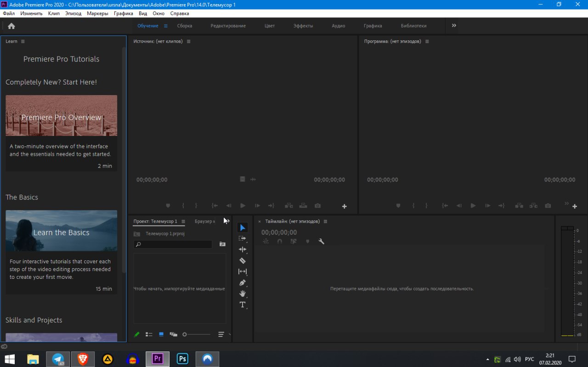
Task: Step back one frame in Program
Action: (459, 206)
